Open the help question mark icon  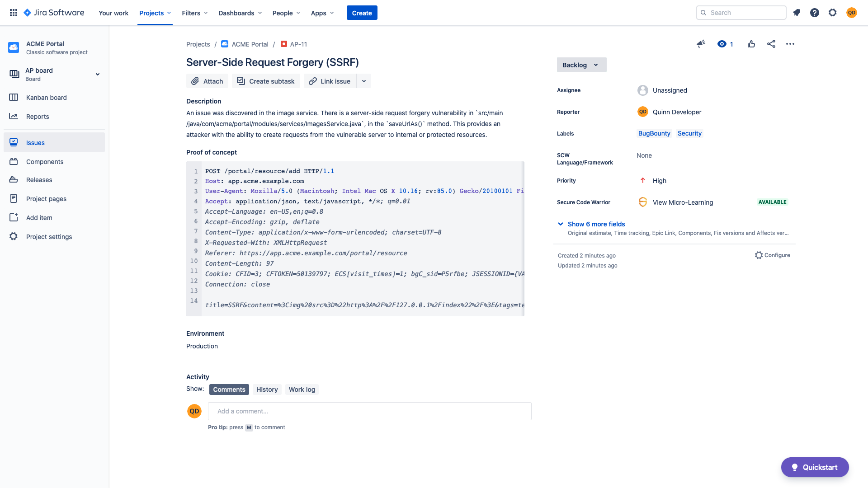pos(815,13)
